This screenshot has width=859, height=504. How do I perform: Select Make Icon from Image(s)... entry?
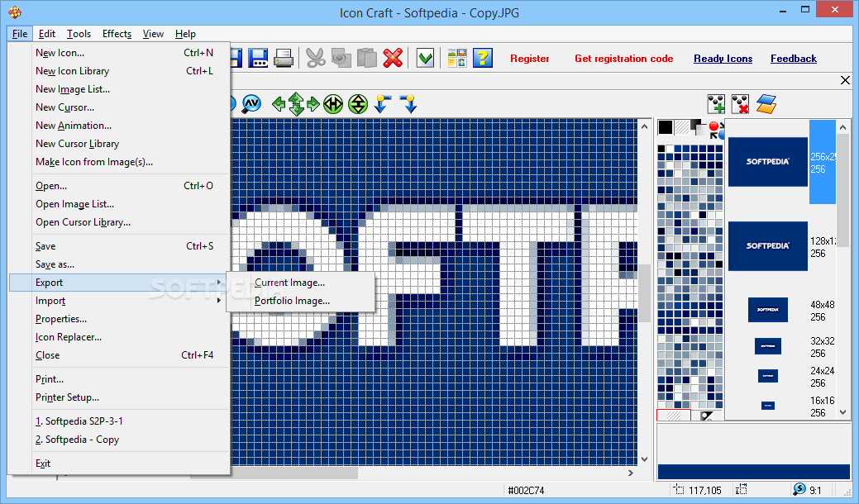[118, 161]
